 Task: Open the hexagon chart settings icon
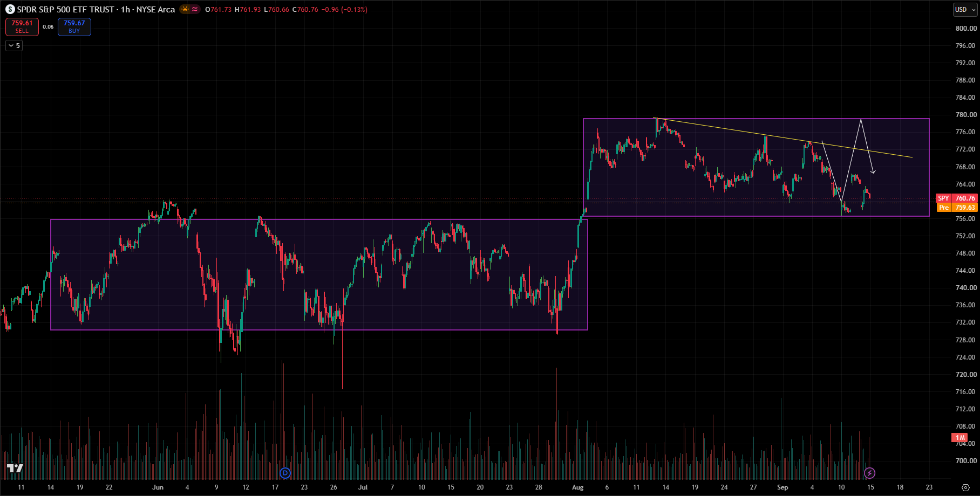pyautogui.click(x=965, y=487)
